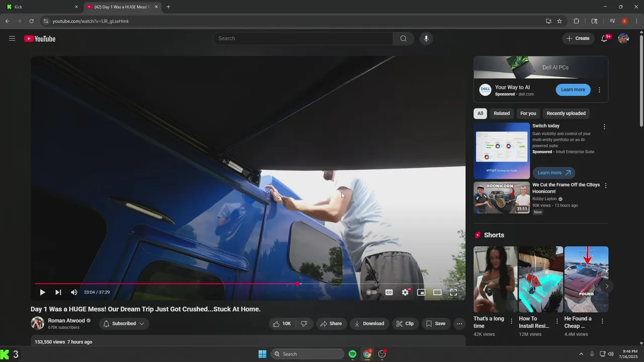
Task: Create a clip of the video
Action: click(x=405, y=324)
